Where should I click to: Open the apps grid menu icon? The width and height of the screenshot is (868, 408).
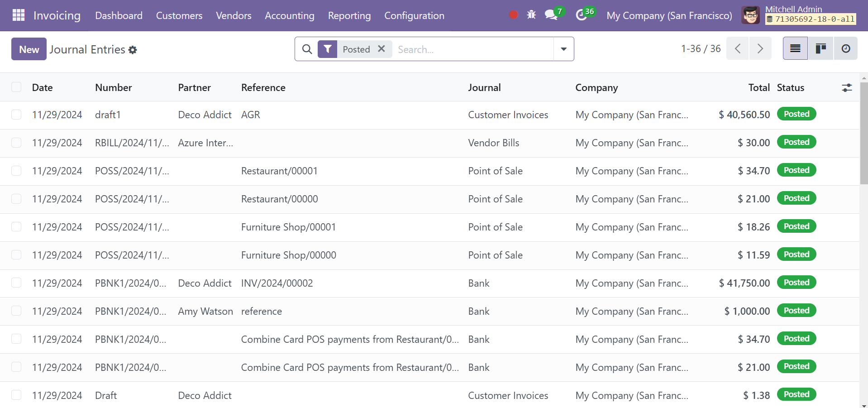click(19, 15)
